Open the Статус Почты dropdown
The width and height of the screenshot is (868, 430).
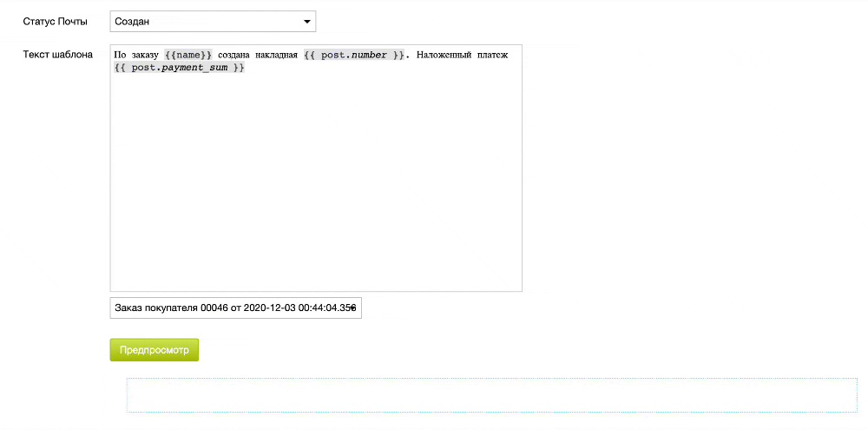pyautogui.click(x=213, y=21)
